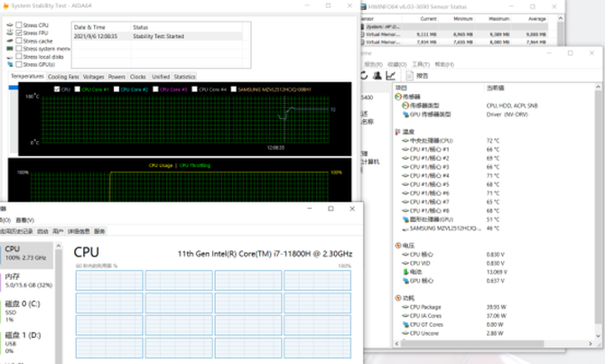605x364 pixels.
Task: Toggle the CPU Core #1 graph checkbox
Action: coord(77,89)
